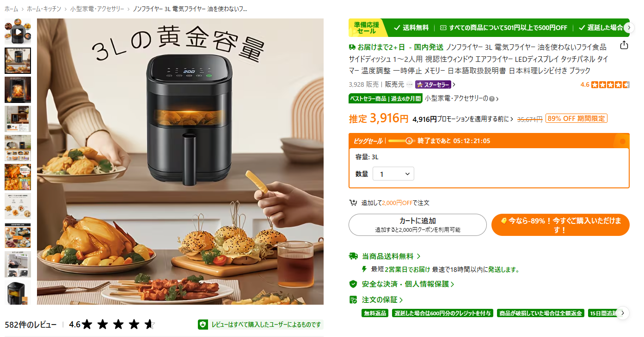Click the スターセラー star seller badge

[x=433, y=84]
